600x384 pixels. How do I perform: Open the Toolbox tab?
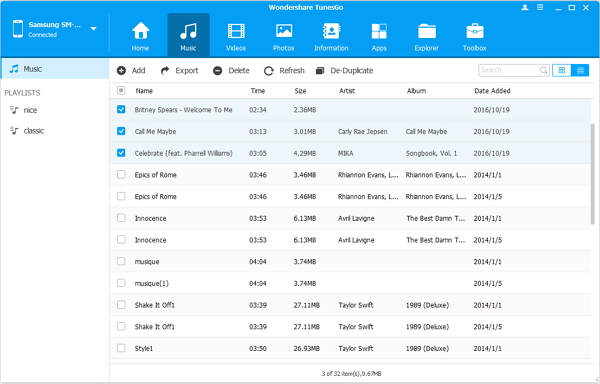point(474,36)
